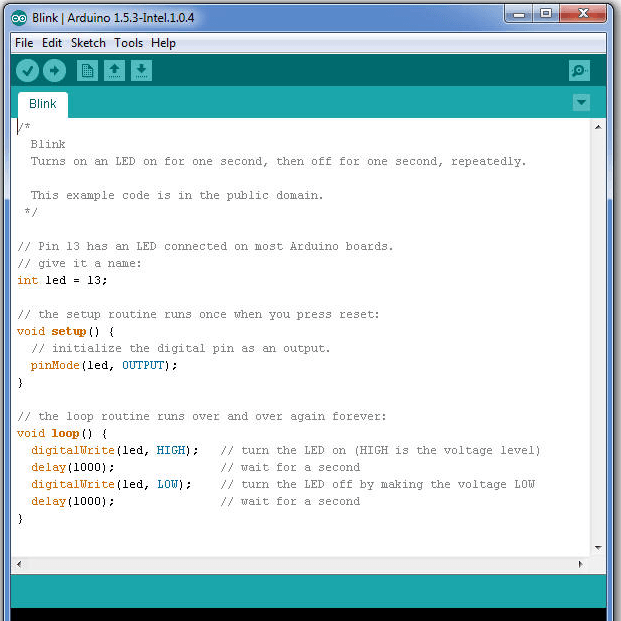Open the Help menu
Viewport: 621px width, 621px height.
click(163, 43)
